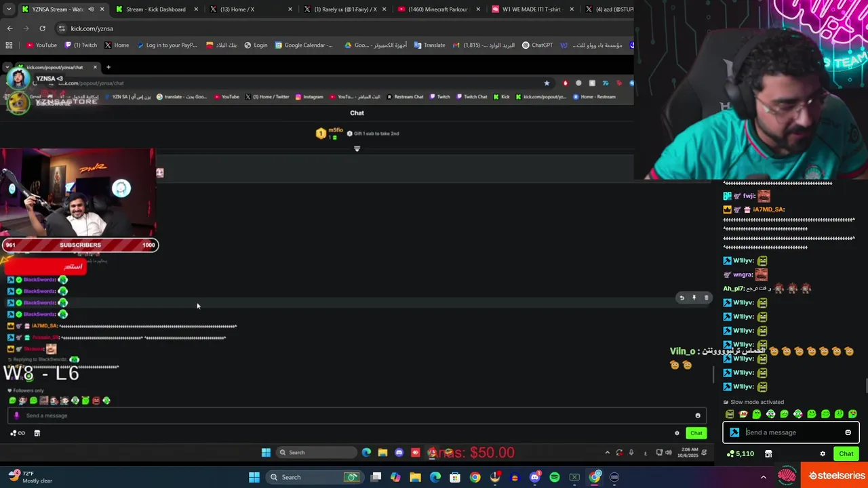This screenshot has height=488, width=868.
Task: Pin the hovered chat message
Action: click(694, 298)
